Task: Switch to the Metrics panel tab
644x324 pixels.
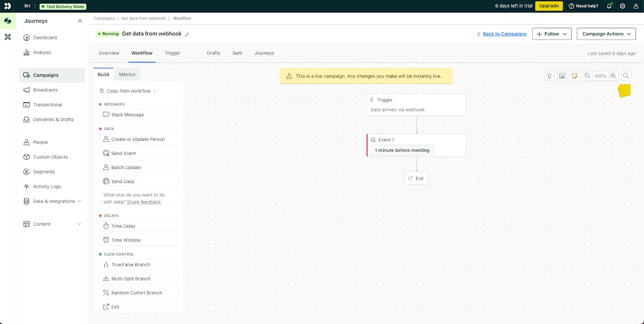Action: [127, 74]
